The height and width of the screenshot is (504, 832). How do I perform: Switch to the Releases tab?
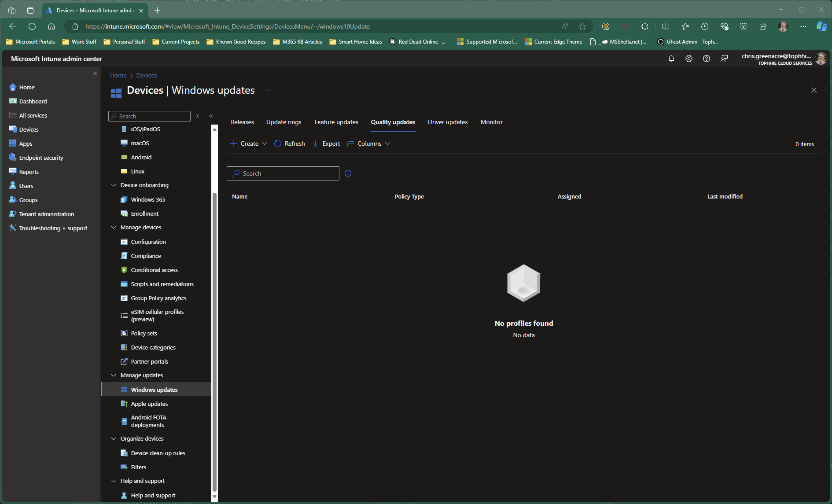pos(243,122)
